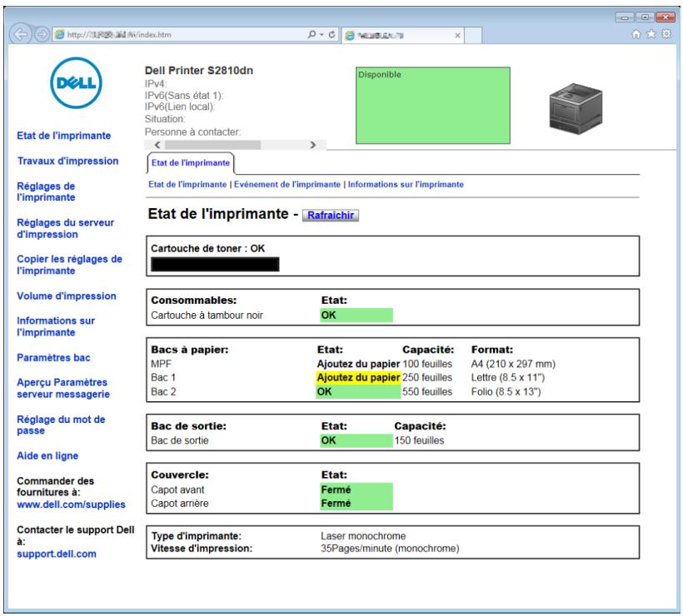Select the Etat de l'imprimante tab
The image size is (683, 616).
coord(191,163)
